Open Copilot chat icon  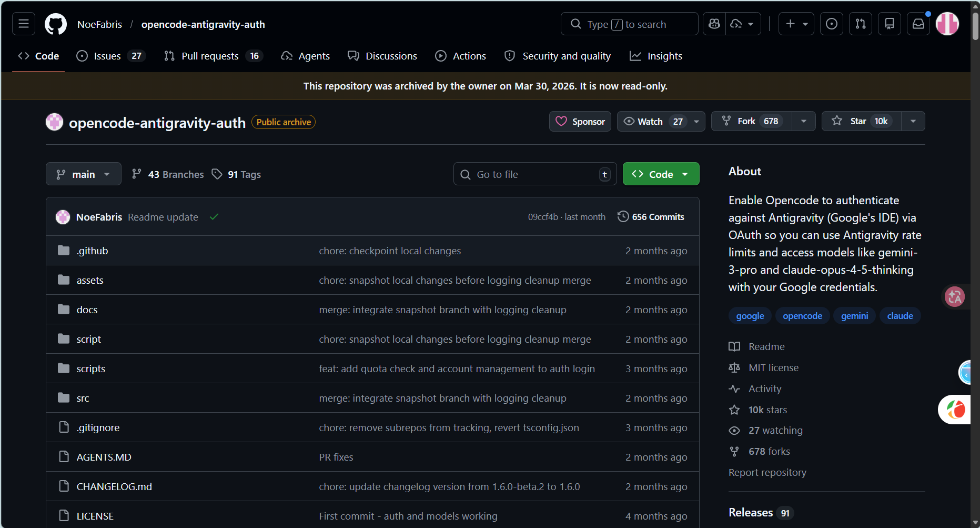pos(714,24)
